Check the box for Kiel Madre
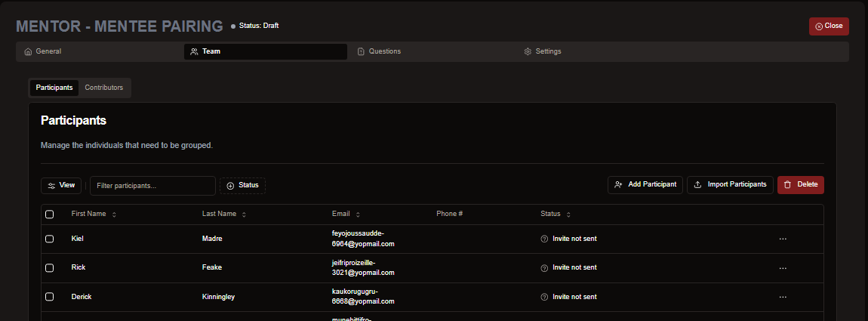 click(50, 239)
